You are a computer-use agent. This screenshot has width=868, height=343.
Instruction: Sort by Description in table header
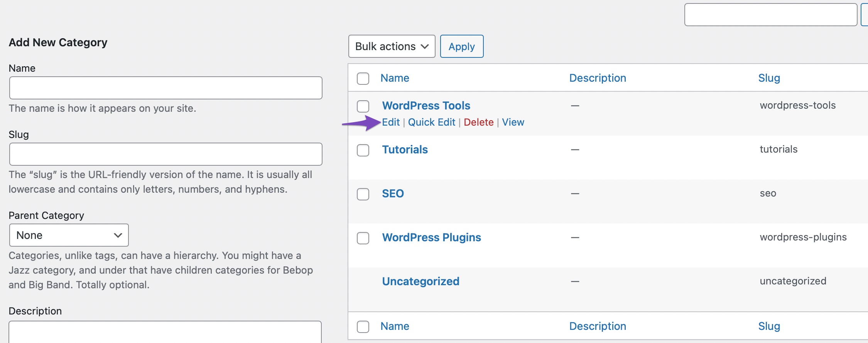(x=598, y=78)
